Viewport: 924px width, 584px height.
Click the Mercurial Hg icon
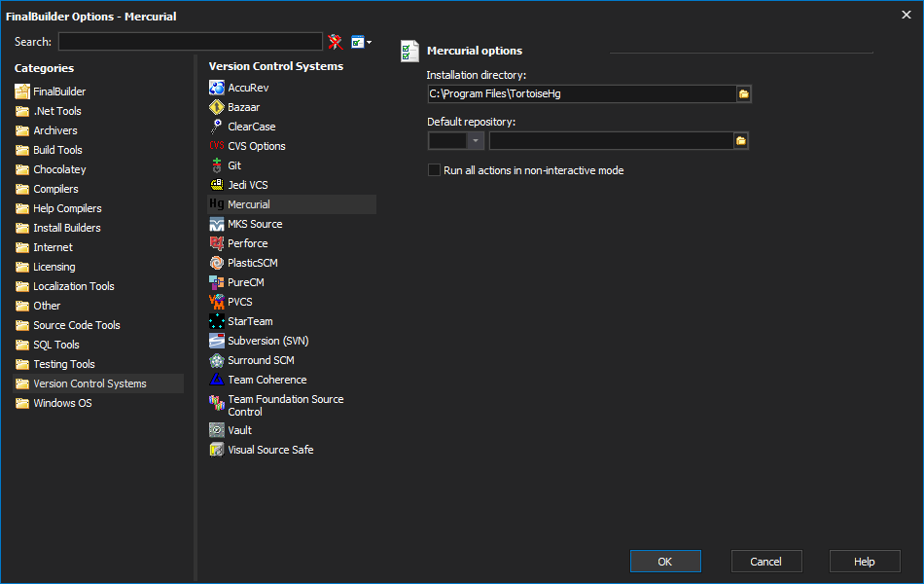point(217,204)
